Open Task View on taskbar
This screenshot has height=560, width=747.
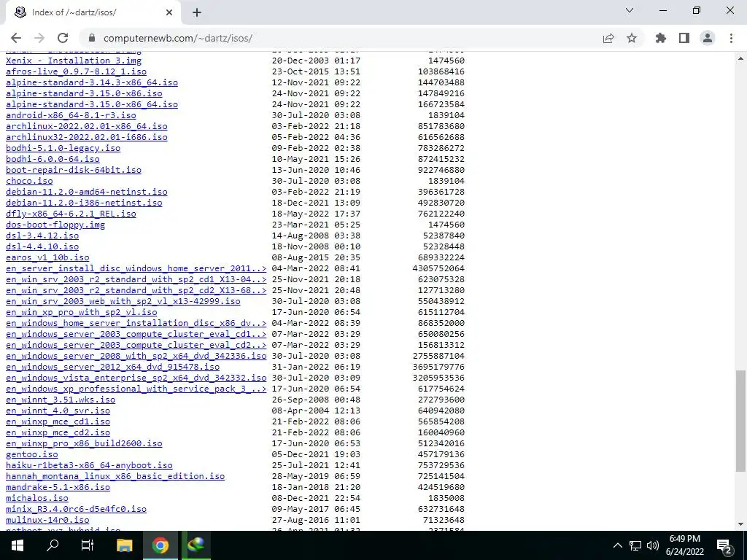tap(88, 545)
